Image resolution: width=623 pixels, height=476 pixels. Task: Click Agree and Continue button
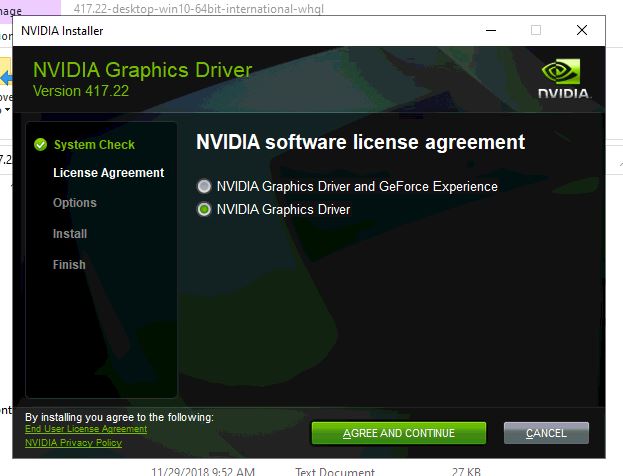point(399,433)
